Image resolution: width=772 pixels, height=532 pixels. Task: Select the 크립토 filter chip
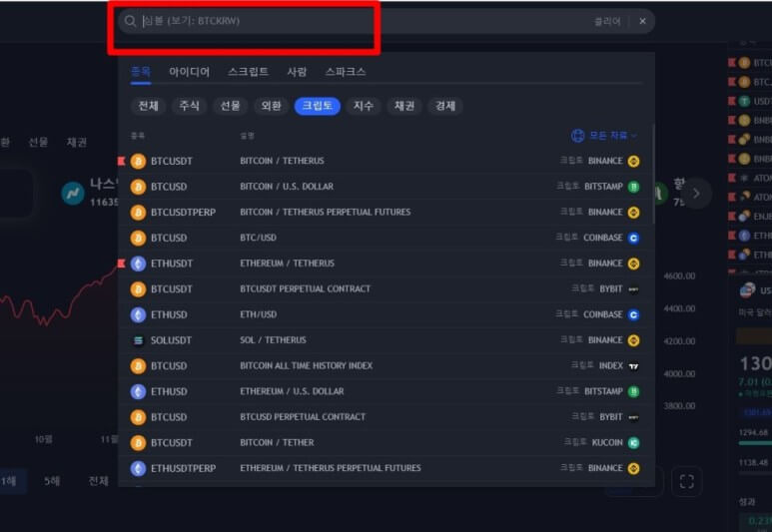pyautogui.click(x=317, y=106)
